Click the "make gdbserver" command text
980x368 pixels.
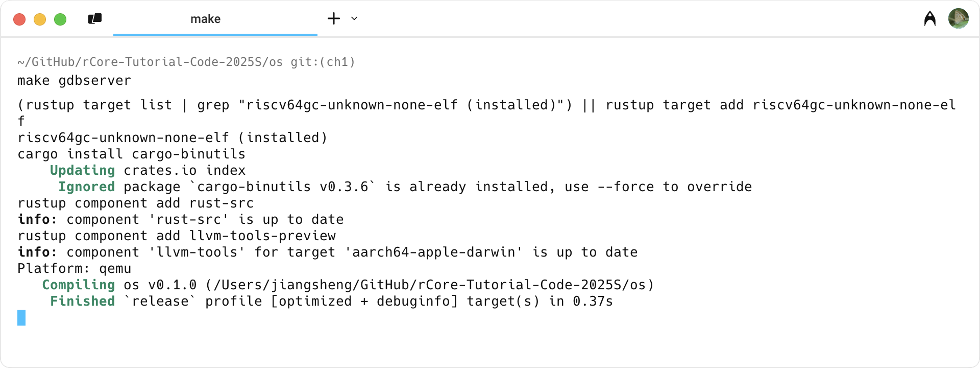(74, 80)
